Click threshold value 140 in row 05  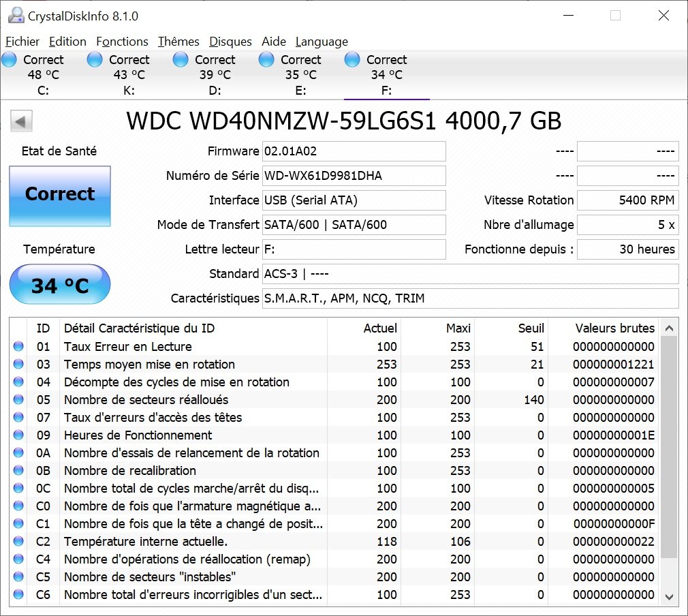tap(533, 399)
